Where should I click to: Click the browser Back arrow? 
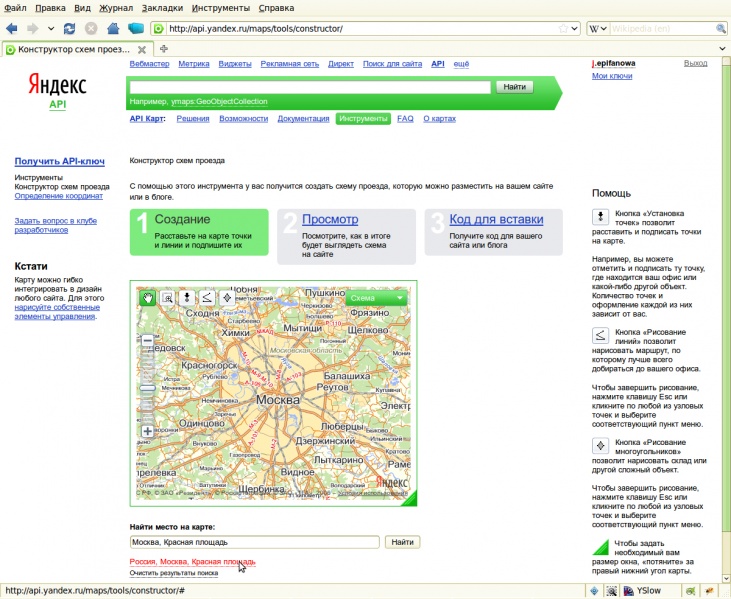[12, 29]
